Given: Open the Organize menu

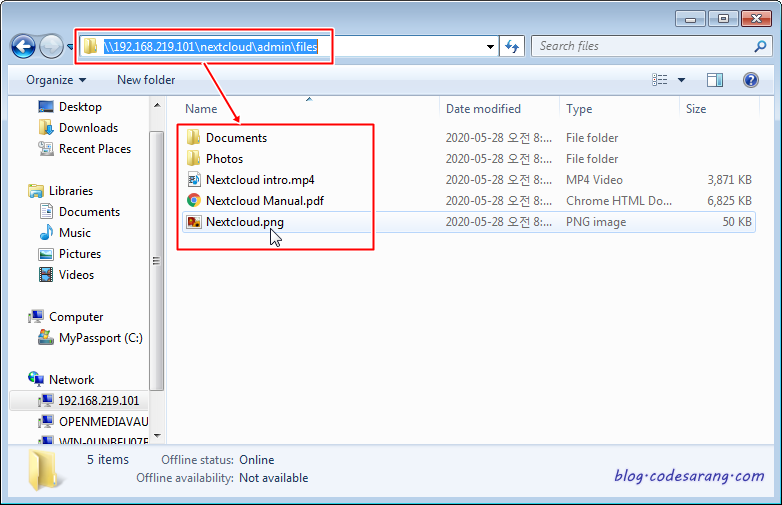Looking at the screenshot, I should click(56, 80).
